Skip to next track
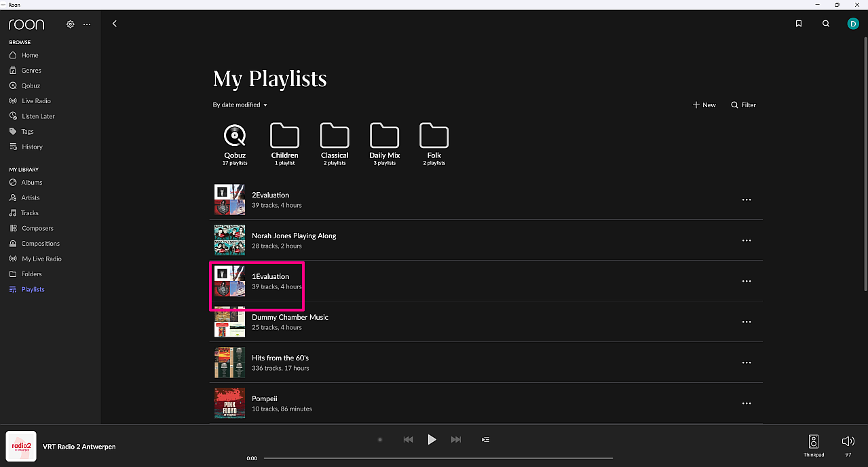 click(456, 440)
